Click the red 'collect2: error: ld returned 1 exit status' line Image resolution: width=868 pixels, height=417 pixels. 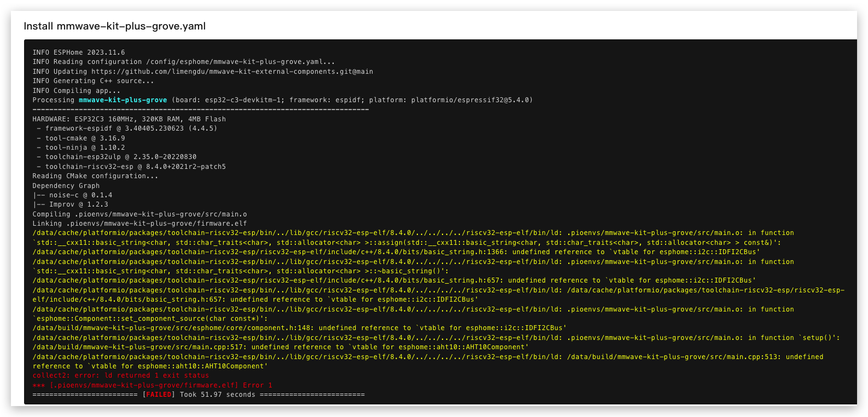[121, 375]
